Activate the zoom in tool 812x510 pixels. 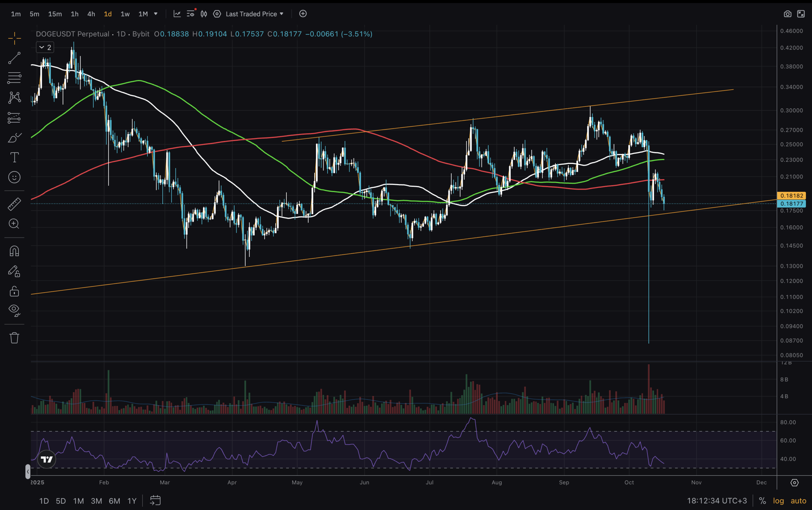tap(14, 224)
